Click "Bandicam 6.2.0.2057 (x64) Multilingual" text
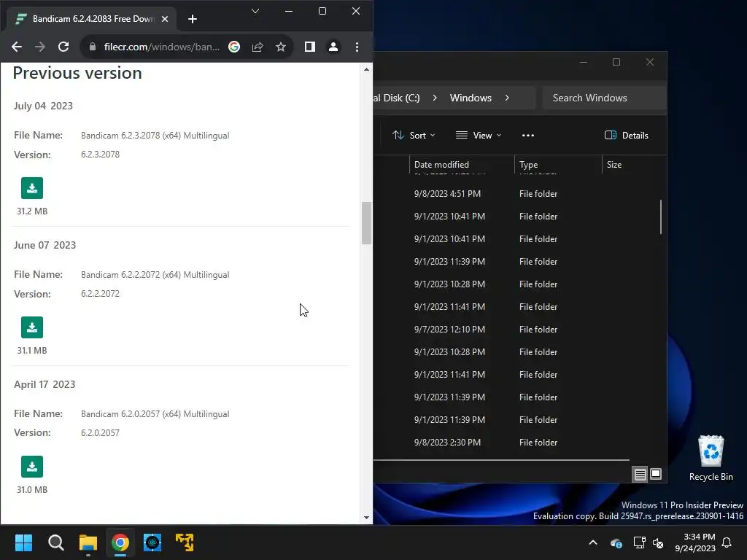The width and height of the screenshot is (747, 560). (x=155, y=414)
